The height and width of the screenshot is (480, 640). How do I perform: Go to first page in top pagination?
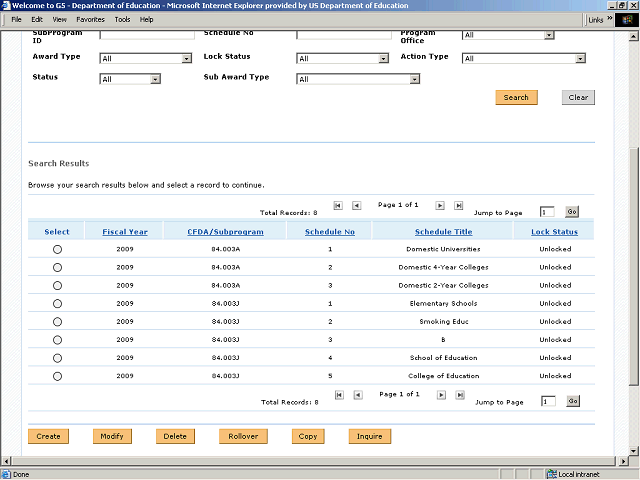(x=338, y=205)
